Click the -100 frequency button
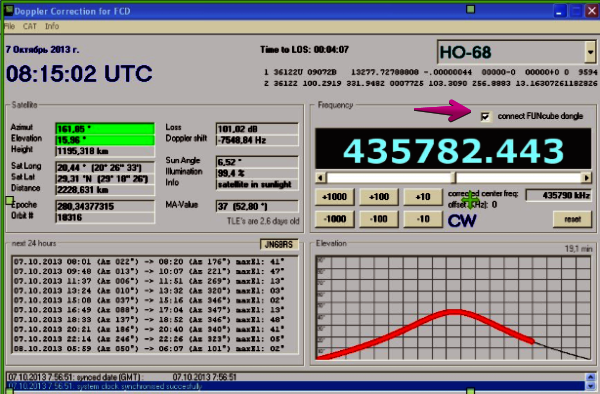 coord(379,219)
